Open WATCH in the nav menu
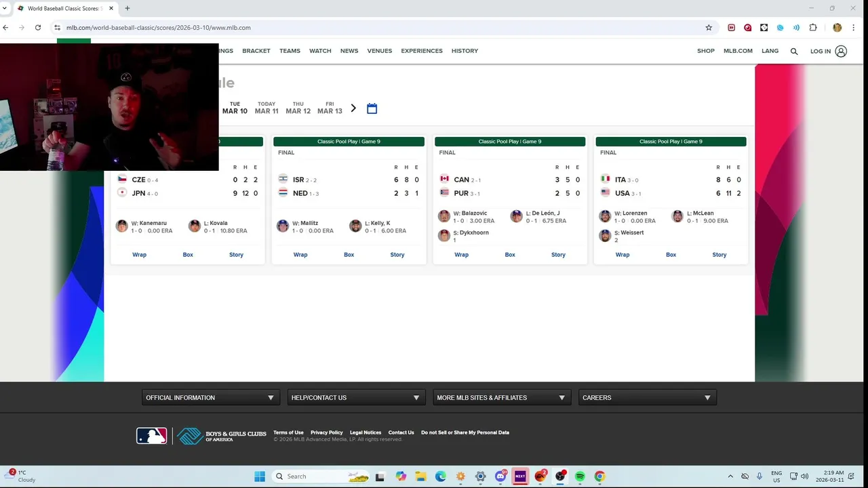The image size is (868, 488). pos(320,51)
